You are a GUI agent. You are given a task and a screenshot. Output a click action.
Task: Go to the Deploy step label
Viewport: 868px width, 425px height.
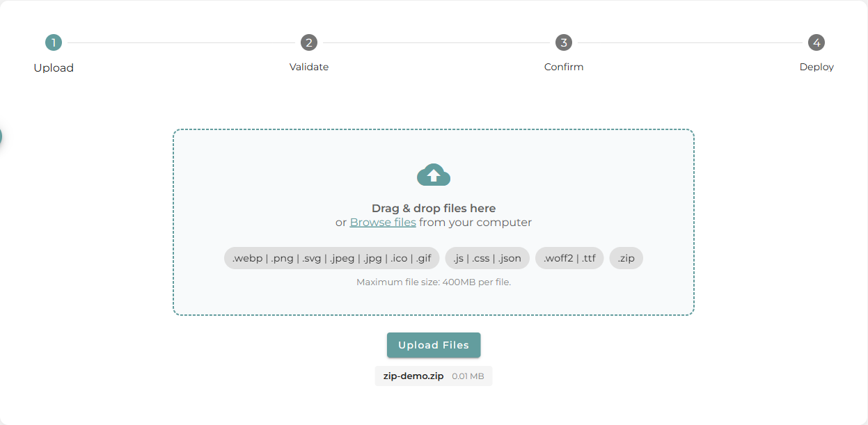[816, 67]
